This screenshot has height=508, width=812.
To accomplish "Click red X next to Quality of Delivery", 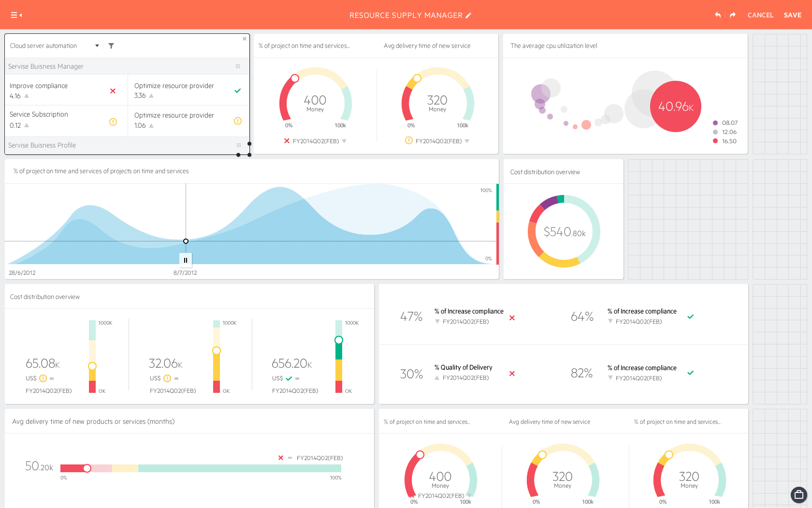I will [512, 374].
